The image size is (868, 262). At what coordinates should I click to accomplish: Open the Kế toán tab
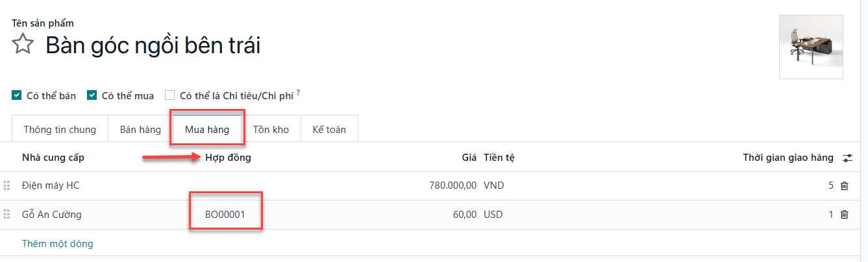(329, 129)
